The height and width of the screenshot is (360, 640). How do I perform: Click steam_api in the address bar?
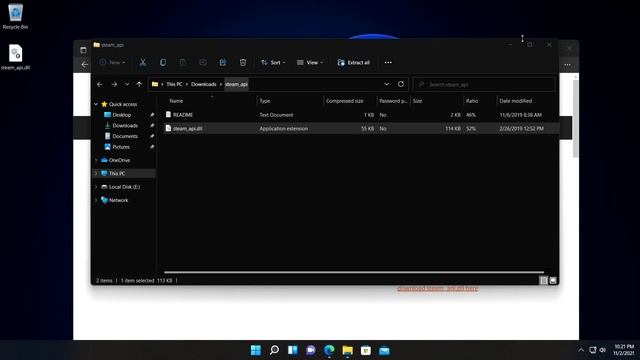(x=236, y=84)
